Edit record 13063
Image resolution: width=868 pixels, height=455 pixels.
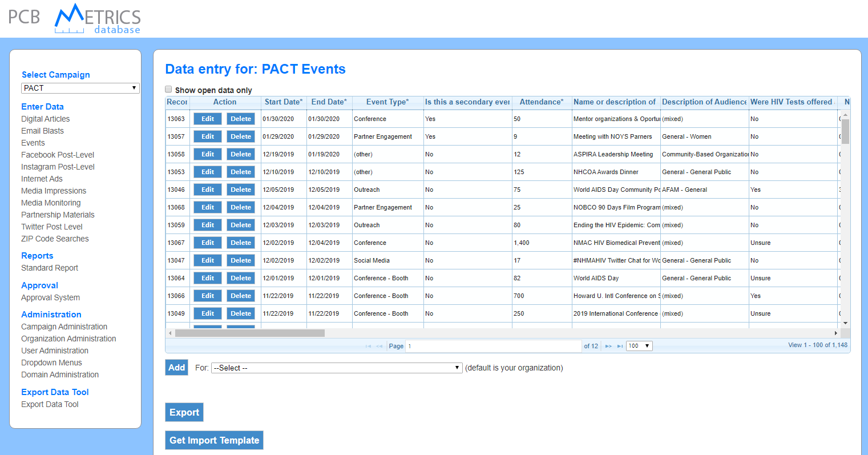[208, 119]
